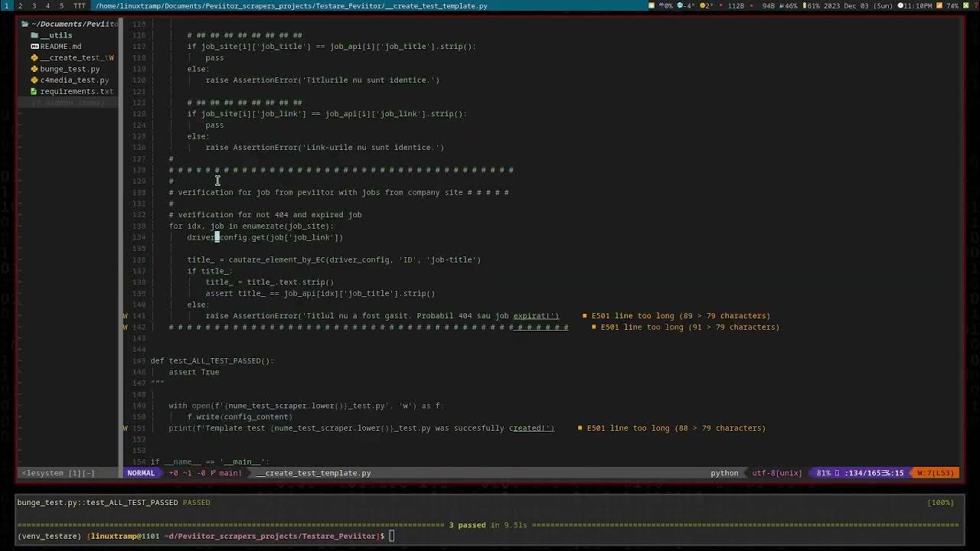Click the if __name__ == '__main__' line

coord(210,461)
